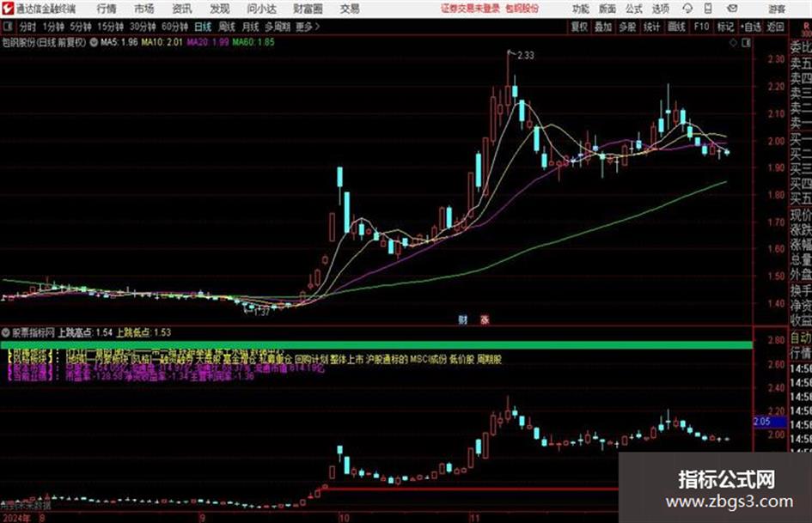This screenshot has width=812, height=523.
Task: Open the 公式 menu
Action: (633, 9)
